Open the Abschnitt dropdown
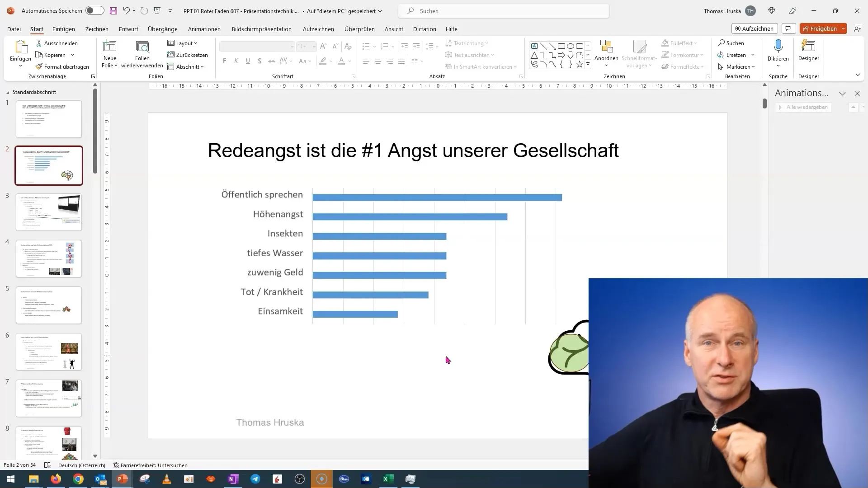Screen dimensions: 868x488 tap(186, 66)
